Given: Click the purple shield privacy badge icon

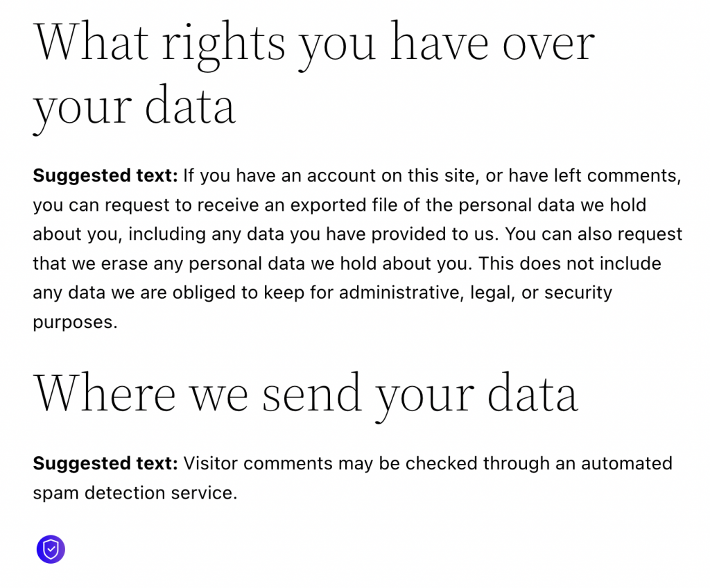Looking at the screenshot, I should [51, 549].
